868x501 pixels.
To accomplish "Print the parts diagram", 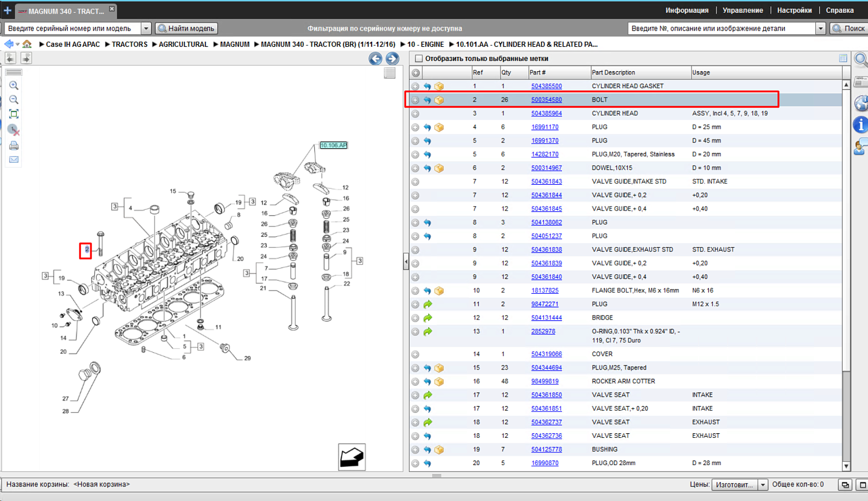I will [x=14, y=145].
